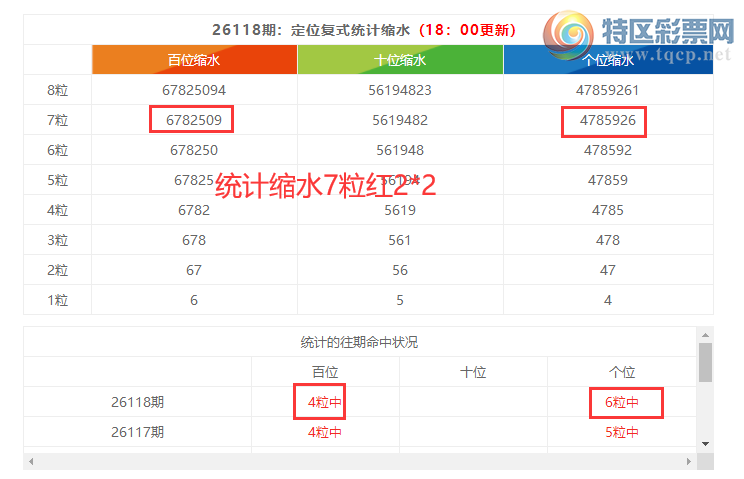Viewport: 744px width, 479px height.
Task: Click 6粒中 result in 26118期 row
Action: [622, 402]
